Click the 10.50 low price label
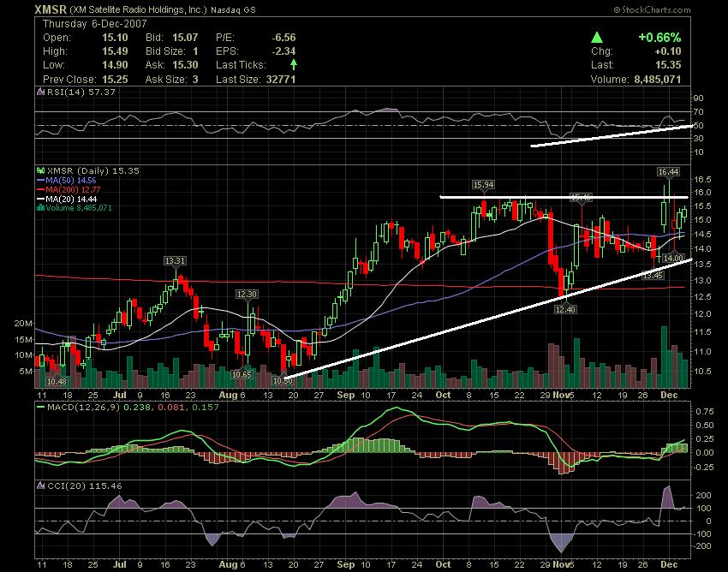The width and height of the screenshot is (728, 572). coord(283,381)
